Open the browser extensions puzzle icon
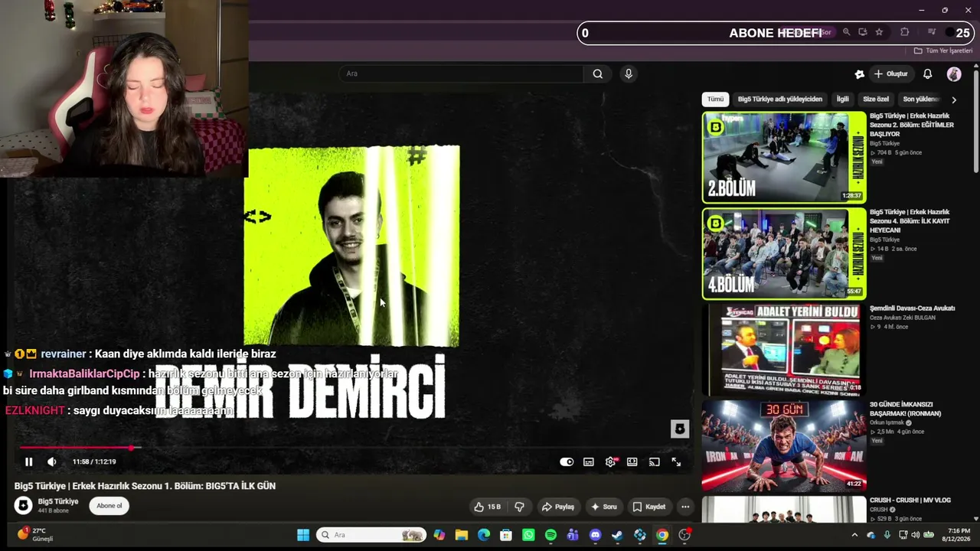The image size is (980, 551). tap(904, 32)
